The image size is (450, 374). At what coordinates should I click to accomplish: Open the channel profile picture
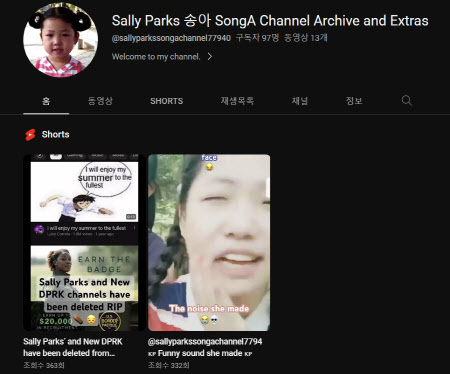(x=61, y=40)
